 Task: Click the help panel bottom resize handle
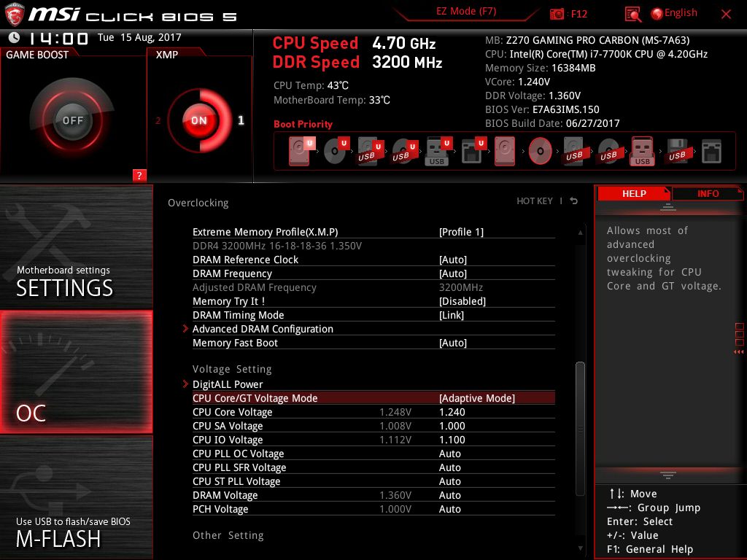click(x=668, y=475)
